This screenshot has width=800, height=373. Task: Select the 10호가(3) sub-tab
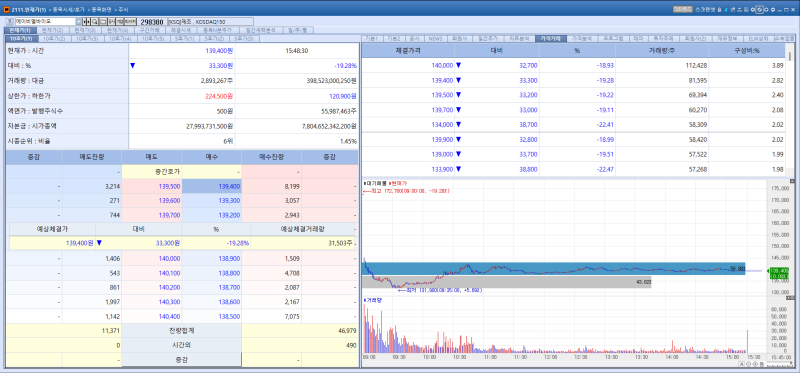coord(88,38)
